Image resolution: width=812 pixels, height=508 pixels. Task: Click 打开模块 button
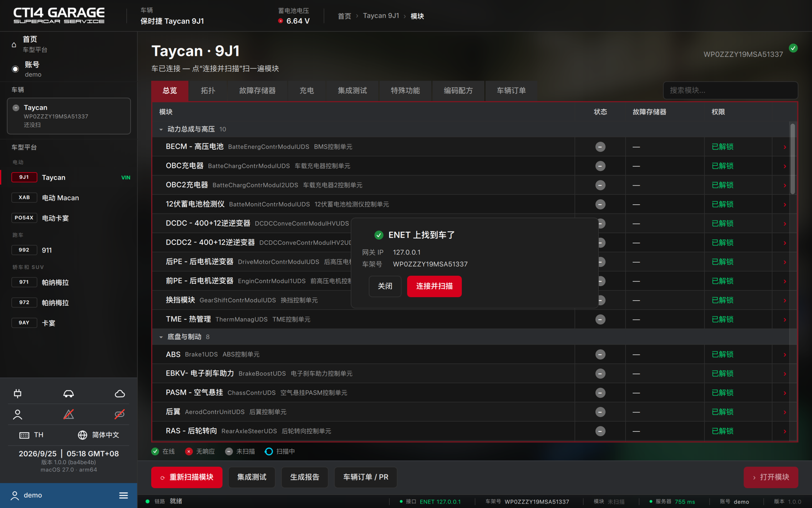point(771,478)
